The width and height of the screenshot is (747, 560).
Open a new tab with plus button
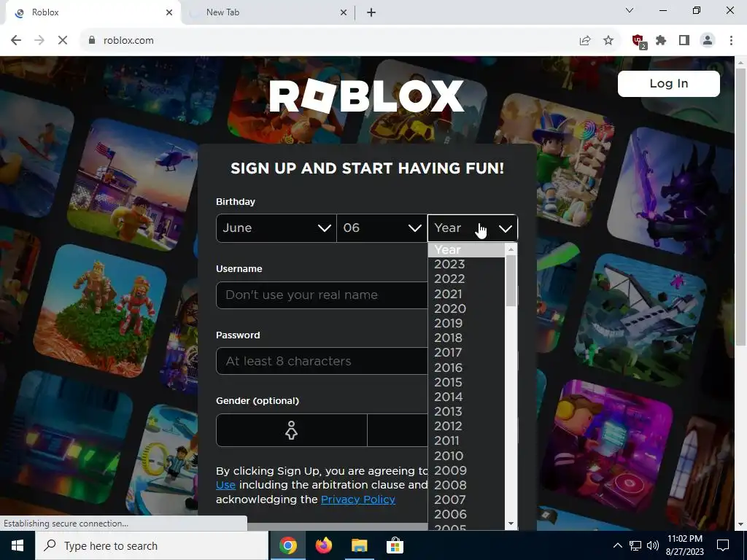371,13
